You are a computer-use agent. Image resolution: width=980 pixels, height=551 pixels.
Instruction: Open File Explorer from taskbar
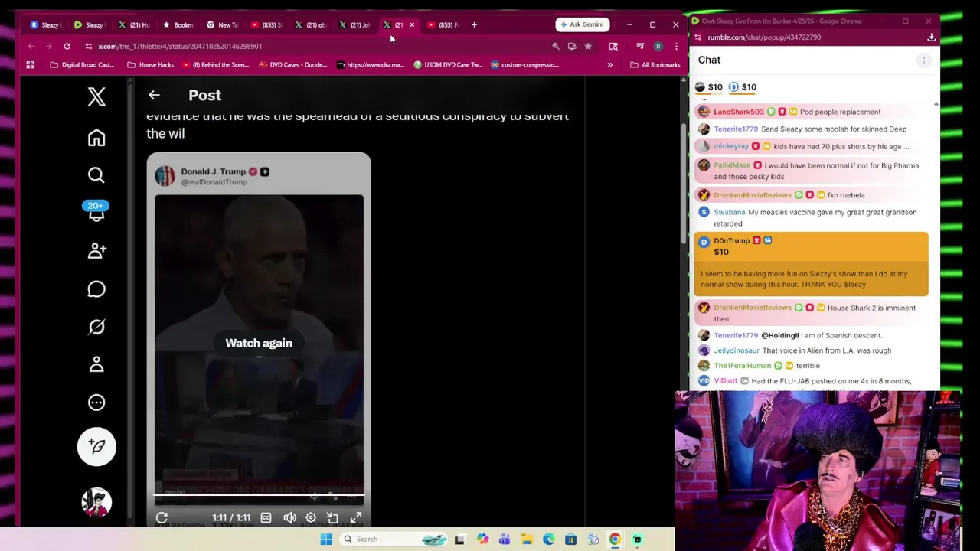(x=527, y=540)
